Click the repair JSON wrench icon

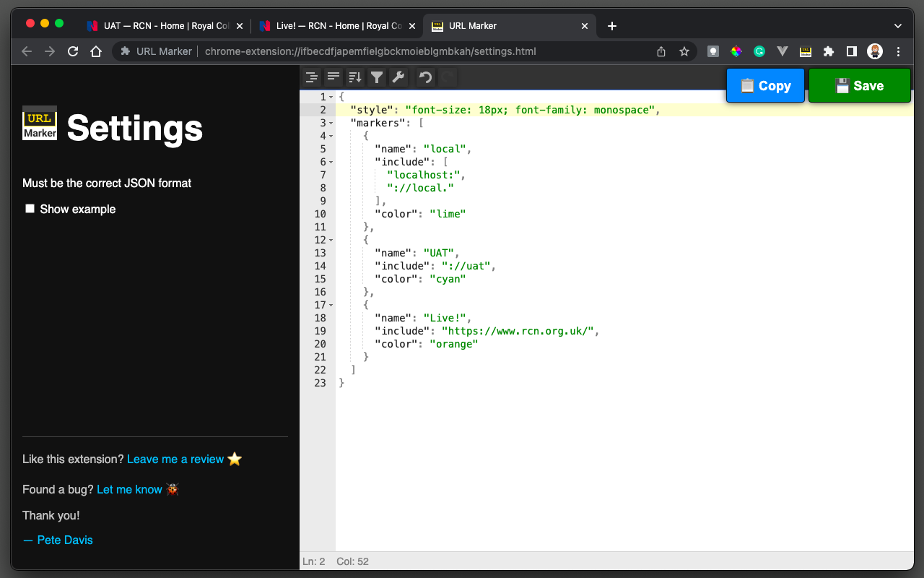click(398, 77)
